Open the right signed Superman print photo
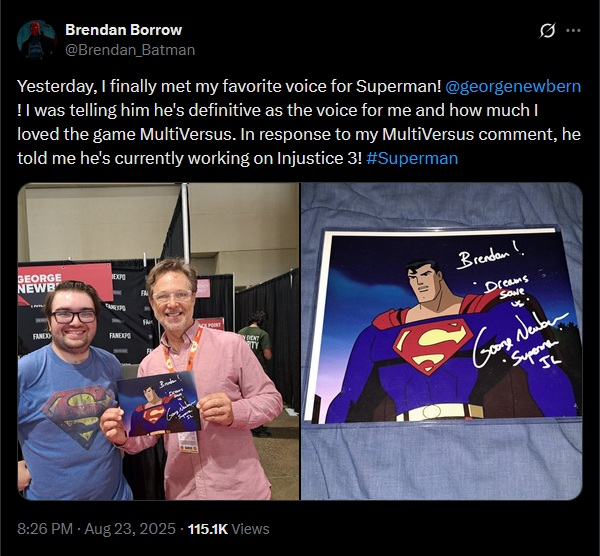Screen dimensions: 600x556 pos(442,341)
